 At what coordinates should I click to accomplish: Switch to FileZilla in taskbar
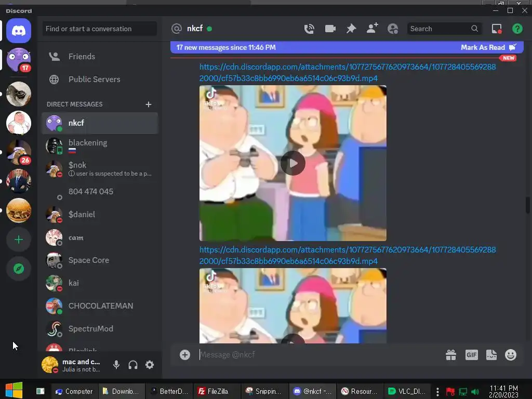pos(217,391)
